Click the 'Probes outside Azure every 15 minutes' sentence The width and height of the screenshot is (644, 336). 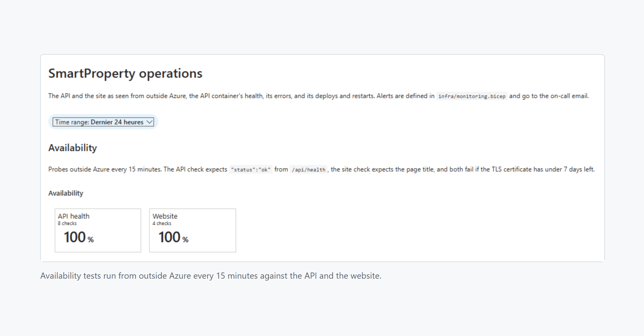coord(105,169)
